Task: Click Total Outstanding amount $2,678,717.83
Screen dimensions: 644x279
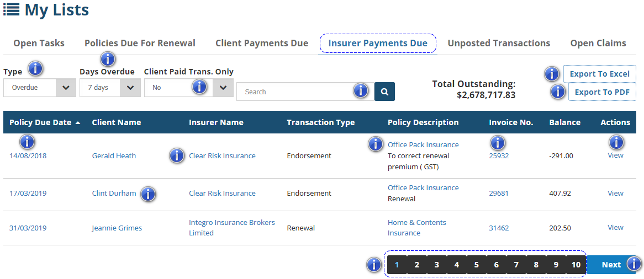Action: (x=486, y=95)
